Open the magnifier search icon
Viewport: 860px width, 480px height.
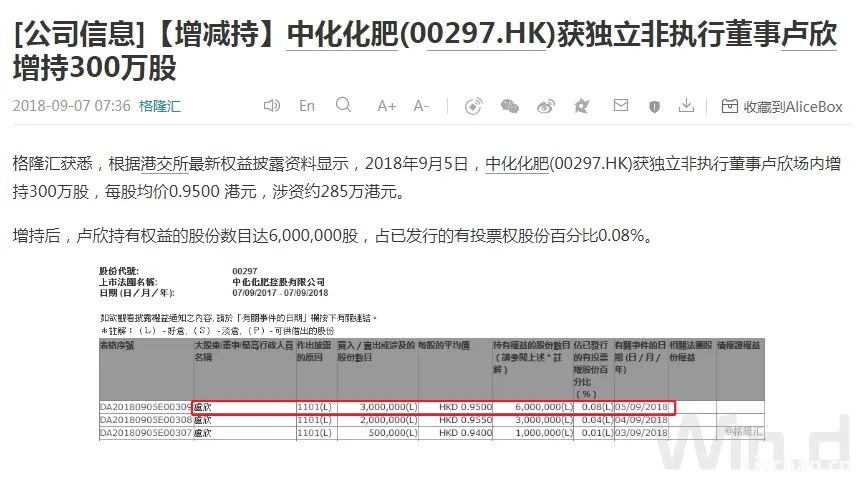[x=343, y=105]
